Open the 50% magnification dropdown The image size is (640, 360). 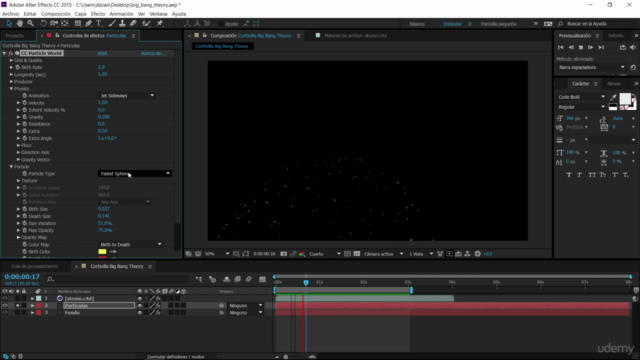click(x=217, y=254)
